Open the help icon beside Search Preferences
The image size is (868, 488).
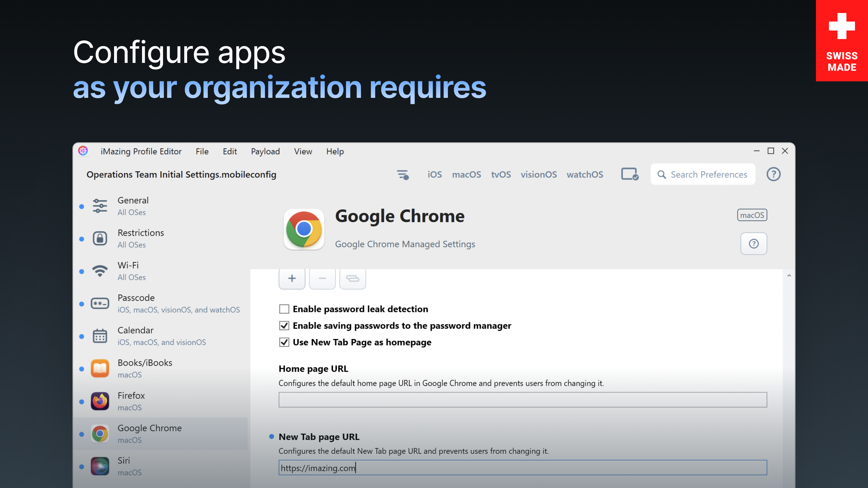click(773, 174)
